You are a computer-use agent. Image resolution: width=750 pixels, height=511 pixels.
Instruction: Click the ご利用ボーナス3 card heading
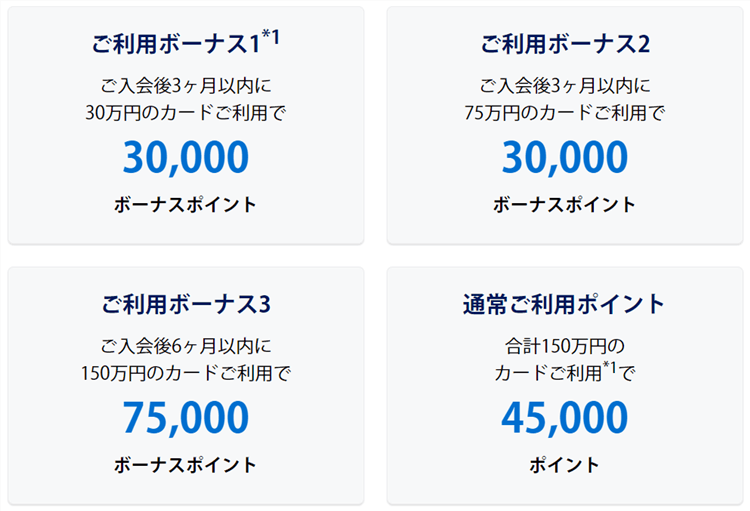tap(186, 304)
